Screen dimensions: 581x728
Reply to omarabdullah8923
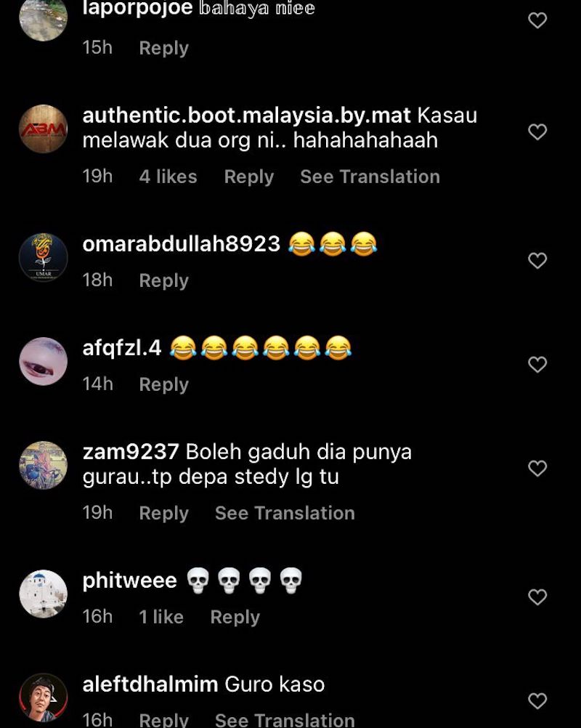(x=164, y=281)
